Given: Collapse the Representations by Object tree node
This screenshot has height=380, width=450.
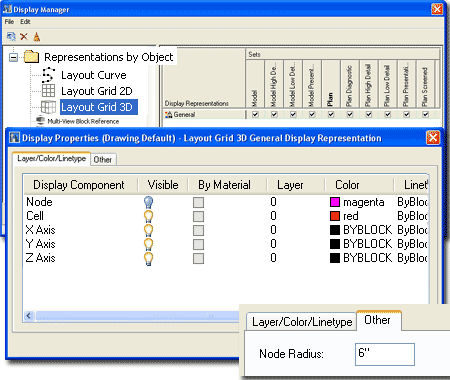Looking at the screenshot, I should click(13, 57).
